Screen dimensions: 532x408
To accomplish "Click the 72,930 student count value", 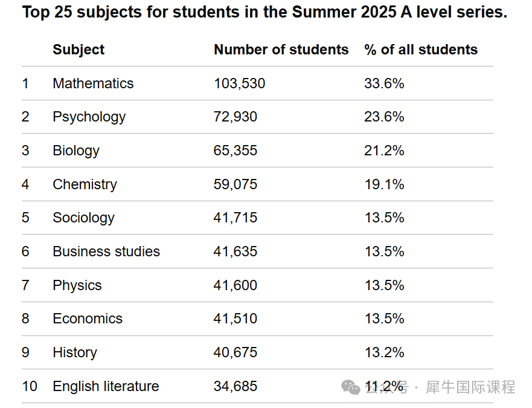I will pyautogui.click(x=235, y=117).
